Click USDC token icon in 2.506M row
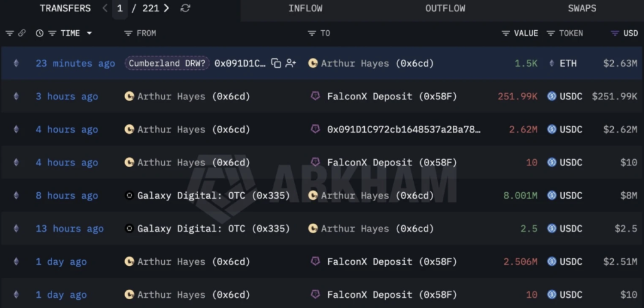The width and height of the screenshot is (644, 308). click(x=552, y=261)
